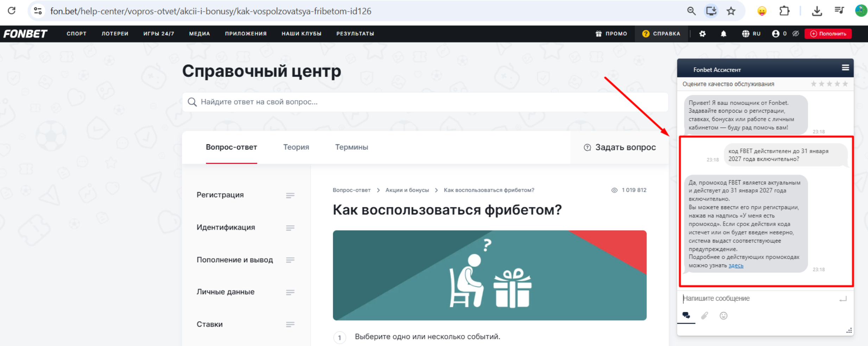Open the ЛОТЕРЕИ menu item
Viewport: 868px width, 346px height.
coord(115,34)
